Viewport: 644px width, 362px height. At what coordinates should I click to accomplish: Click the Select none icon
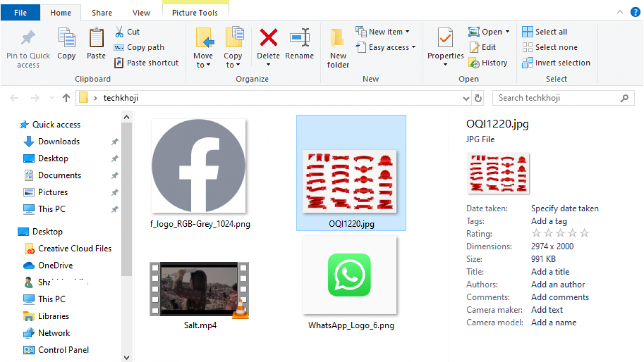[x=527, y=47]
